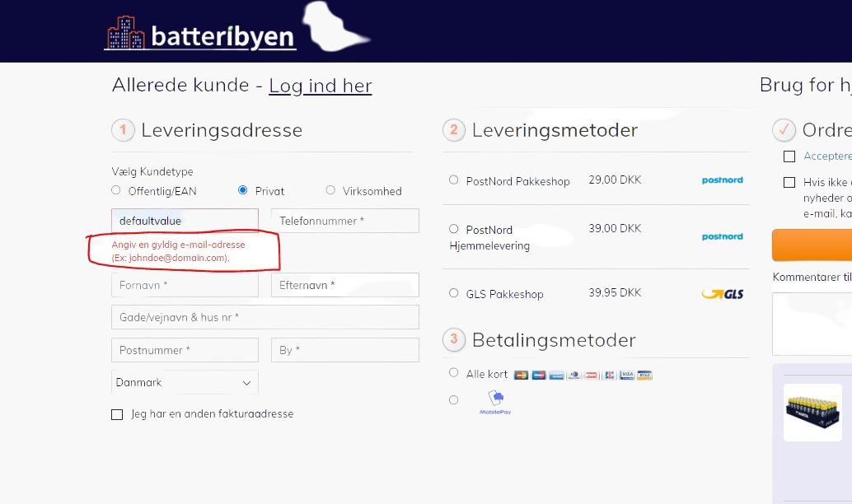Click the PostNord logo beside Hjemmelevering

tap(722, 237)
